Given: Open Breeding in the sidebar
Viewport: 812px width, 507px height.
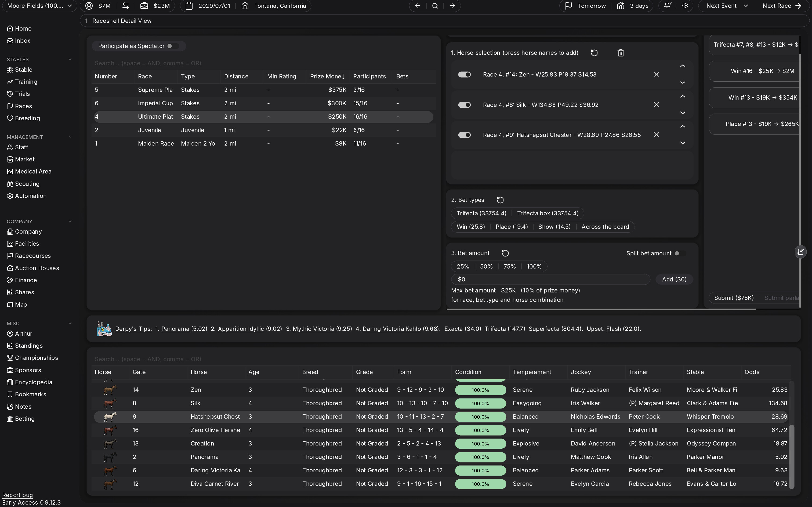Looking at the screenshot, I should pos(23,118).
